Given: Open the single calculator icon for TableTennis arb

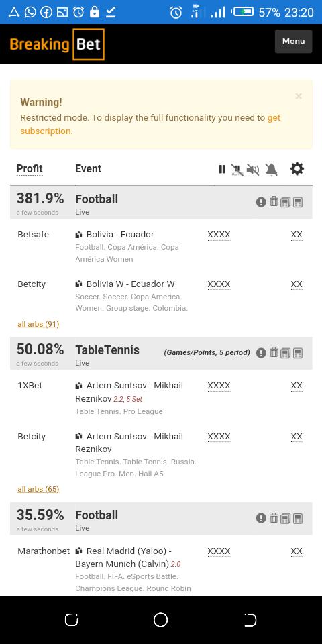Looking at the screenshot, I should click(298, 353).
